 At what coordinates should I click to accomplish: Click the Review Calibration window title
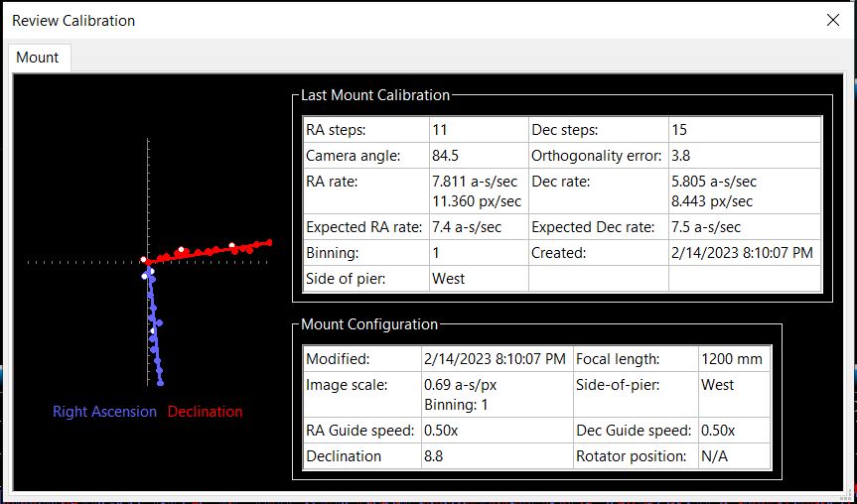click(x=73, y=21)
